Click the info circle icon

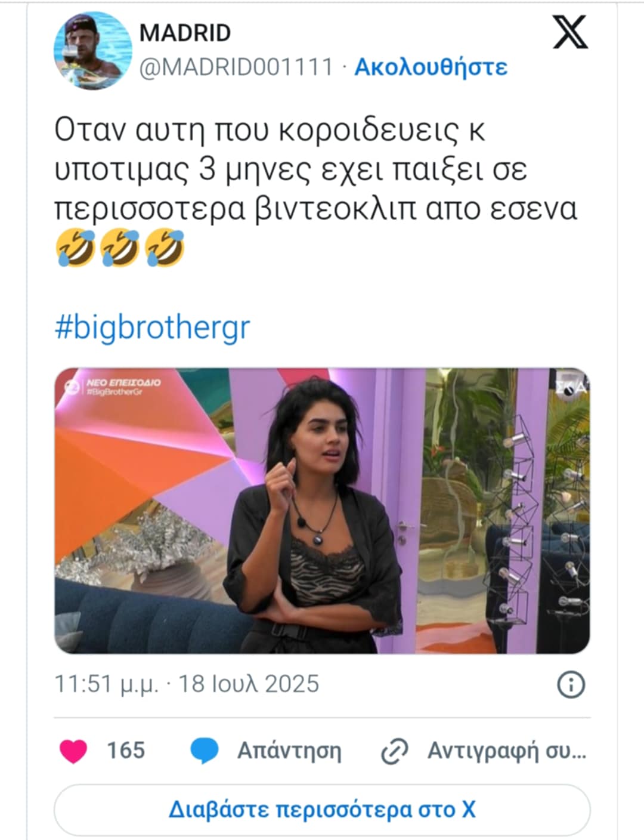pos(571,684)
